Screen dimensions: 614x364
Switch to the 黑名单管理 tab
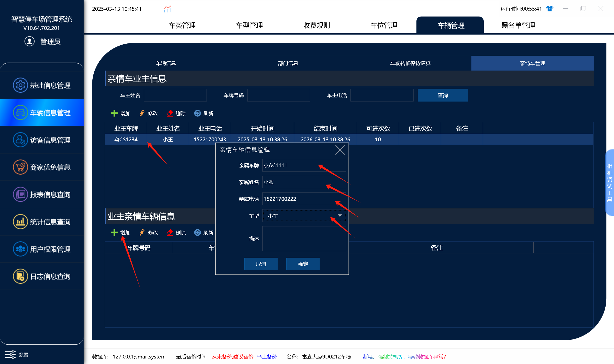(518, 25)
